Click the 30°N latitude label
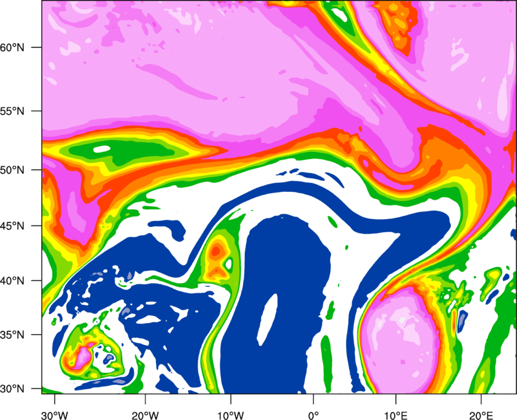 pyautogui.click(x=12, y=389)
